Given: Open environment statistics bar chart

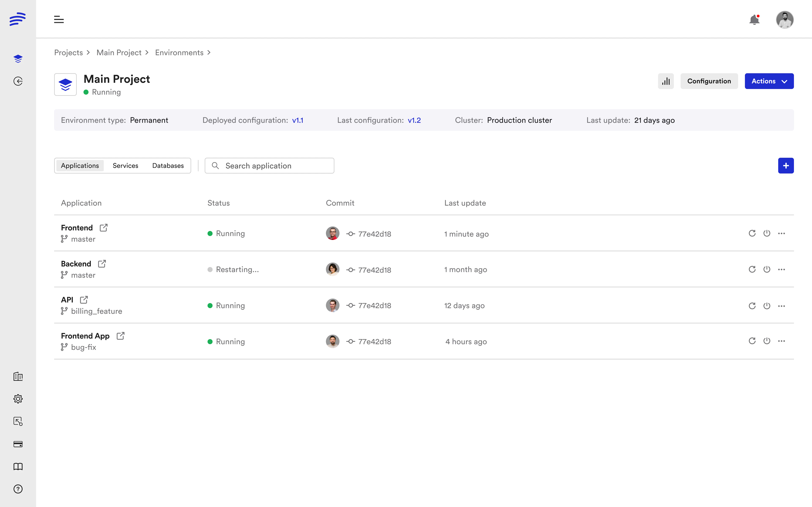Looking at the screenshot, I should (x=666, y=81).
